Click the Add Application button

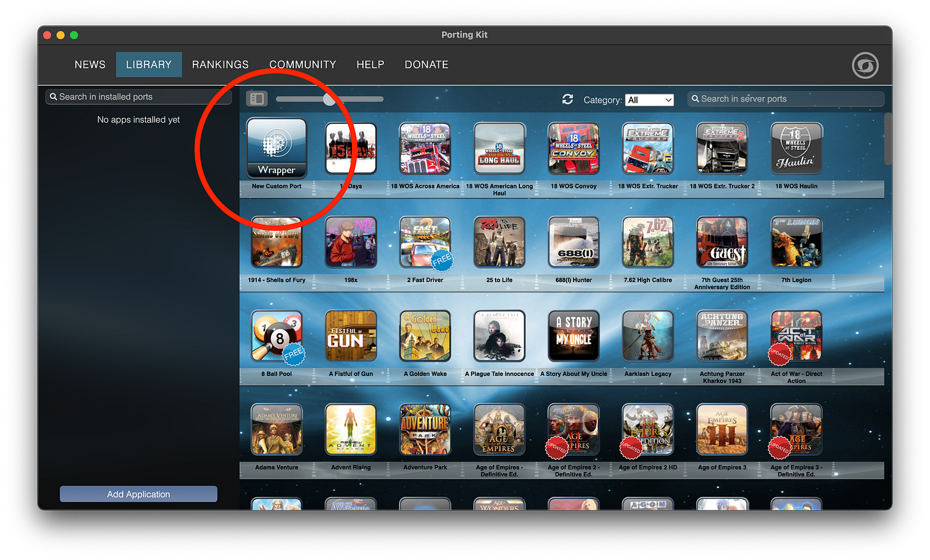tap(139, 494)
